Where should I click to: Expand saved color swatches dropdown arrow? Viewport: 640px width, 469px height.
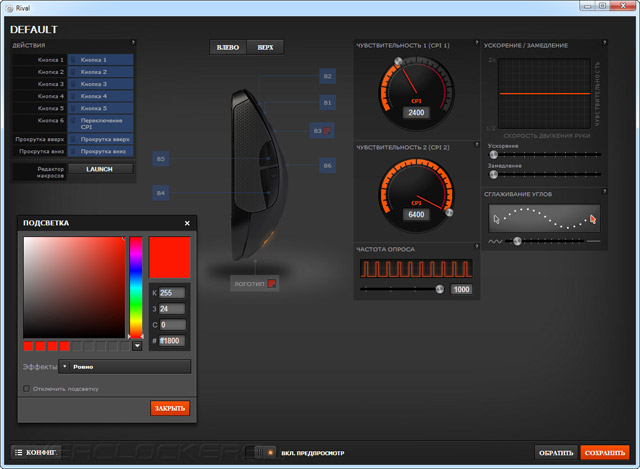pos(137,346)
